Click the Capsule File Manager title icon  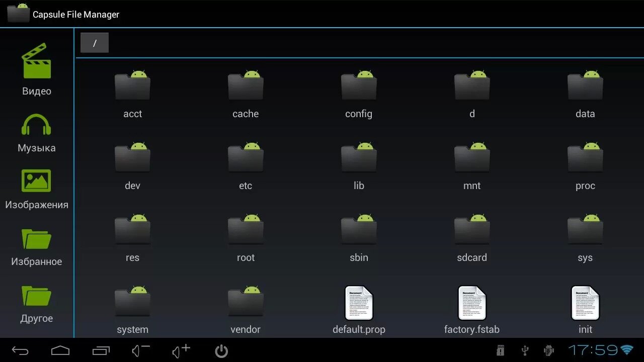click(x=19, y=14)
